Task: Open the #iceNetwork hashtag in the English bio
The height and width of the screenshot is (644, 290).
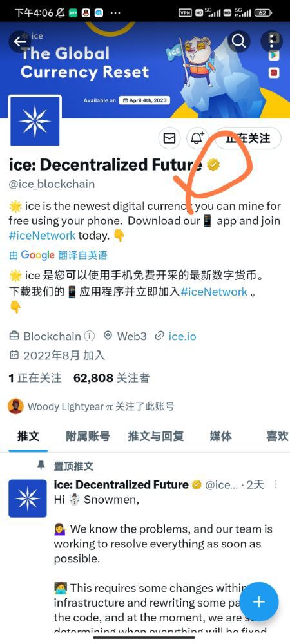Action: click(42, 235)
